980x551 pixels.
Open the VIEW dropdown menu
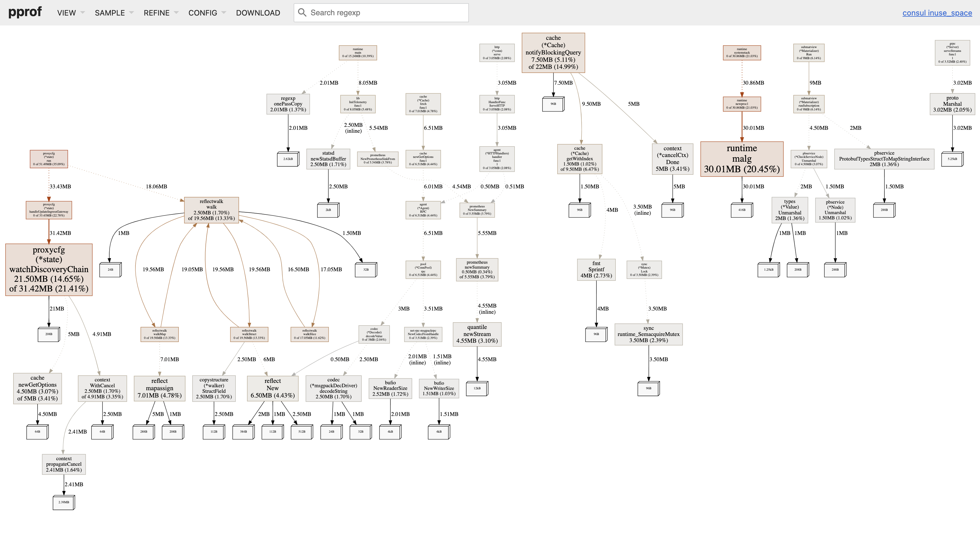click(x=71, y=13)
